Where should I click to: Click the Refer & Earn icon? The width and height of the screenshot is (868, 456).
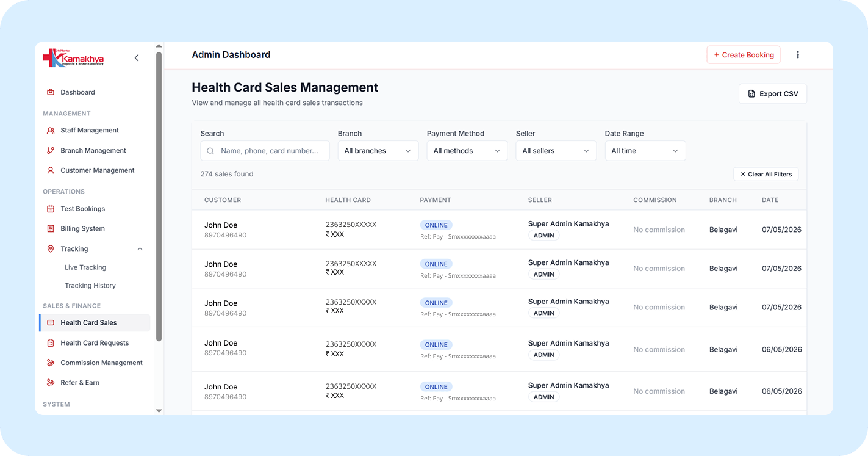click(x=51, y=383)
